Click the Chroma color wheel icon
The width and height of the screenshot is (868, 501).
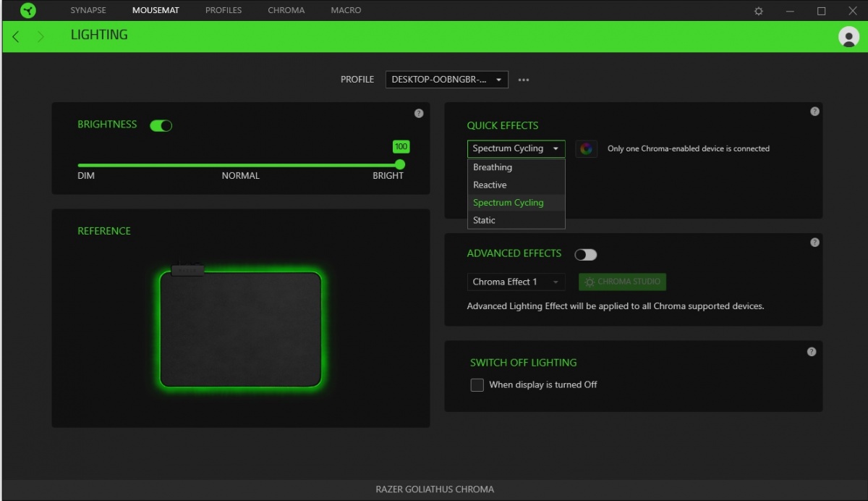[587, 148]
